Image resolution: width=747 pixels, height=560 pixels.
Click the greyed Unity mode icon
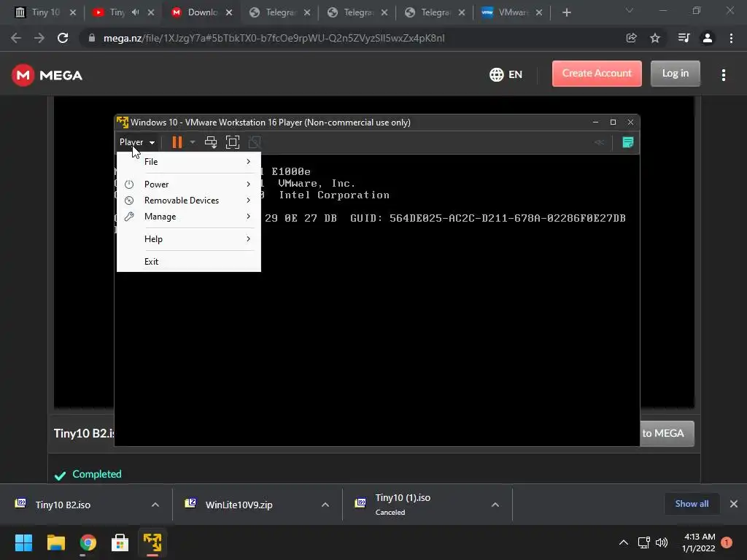pos(255,142)
